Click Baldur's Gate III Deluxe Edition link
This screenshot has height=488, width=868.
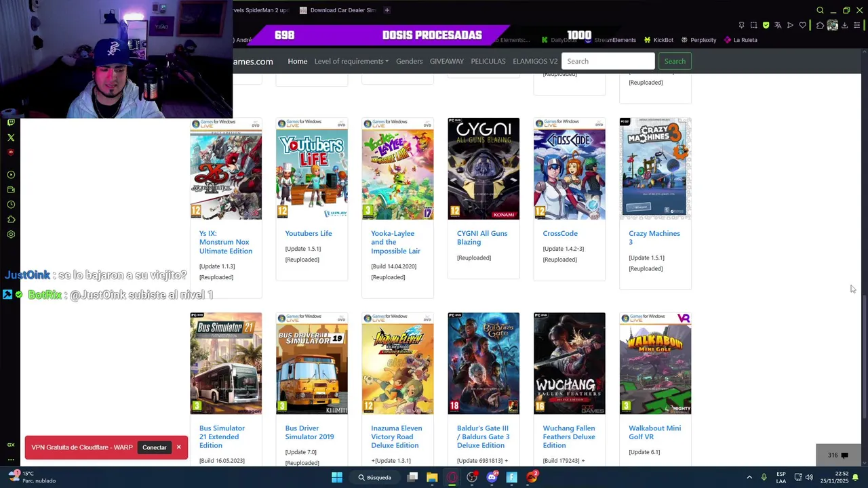tap(483, 436)
